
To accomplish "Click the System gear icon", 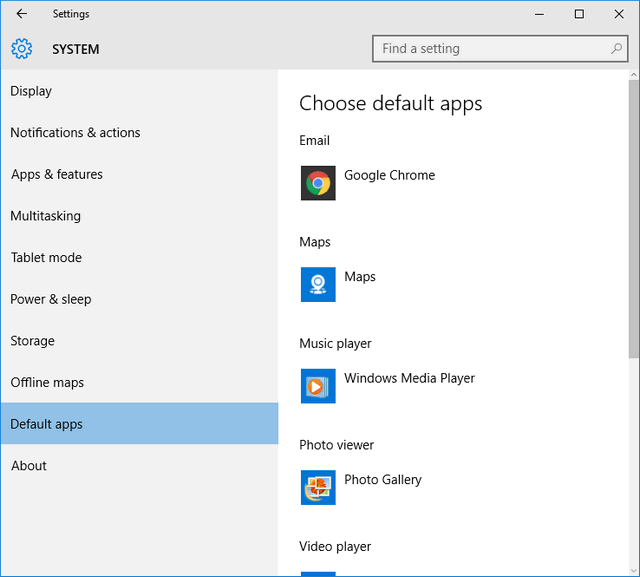I will click(x=22, y=49).
